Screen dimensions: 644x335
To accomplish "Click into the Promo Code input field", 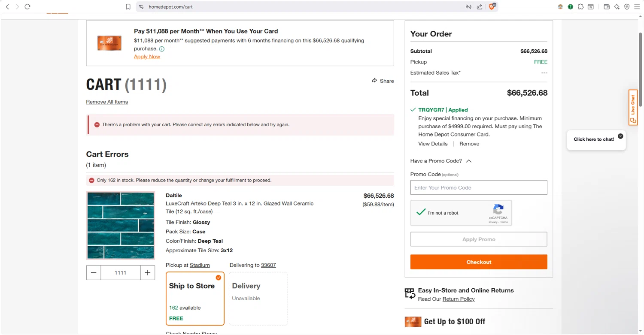I will [479, 187].
